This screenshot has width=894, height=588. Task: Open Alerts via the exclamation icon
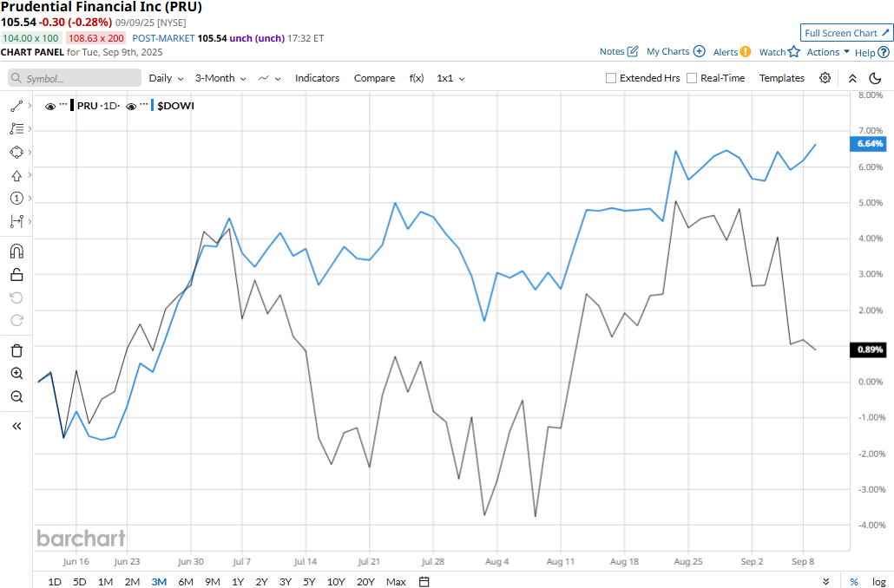pyautogui.click(x=746, y=52)
